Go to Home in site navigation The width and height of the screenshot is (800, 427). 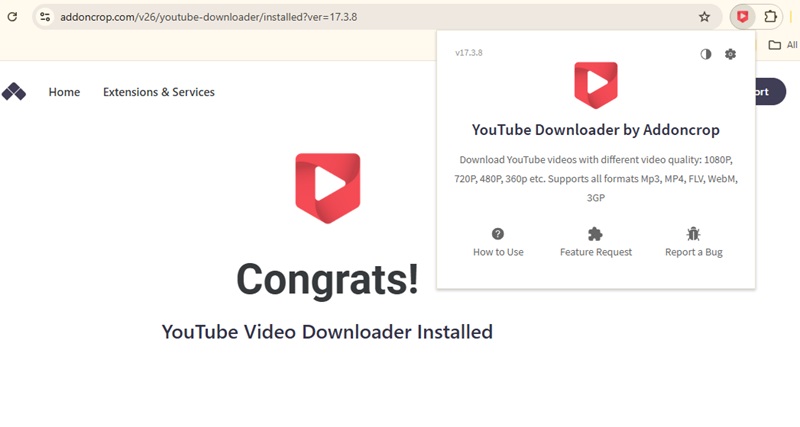tap(64, 92)
